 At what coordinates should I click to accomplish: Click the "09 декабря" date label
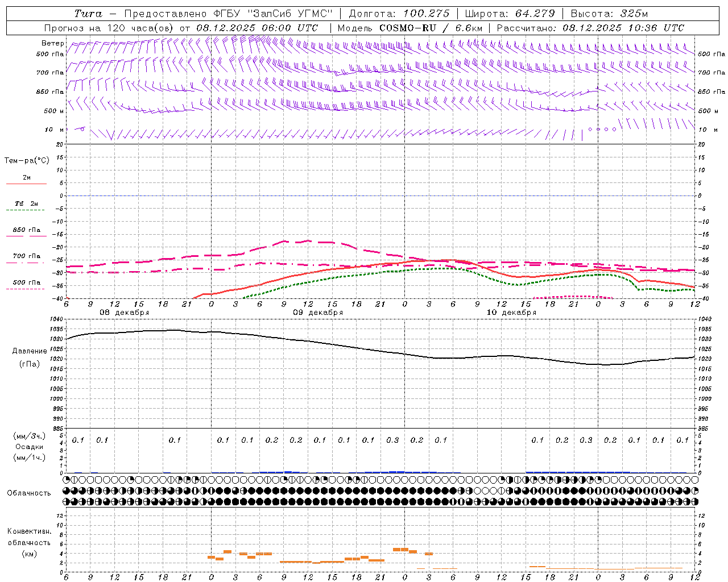(318, 313)
